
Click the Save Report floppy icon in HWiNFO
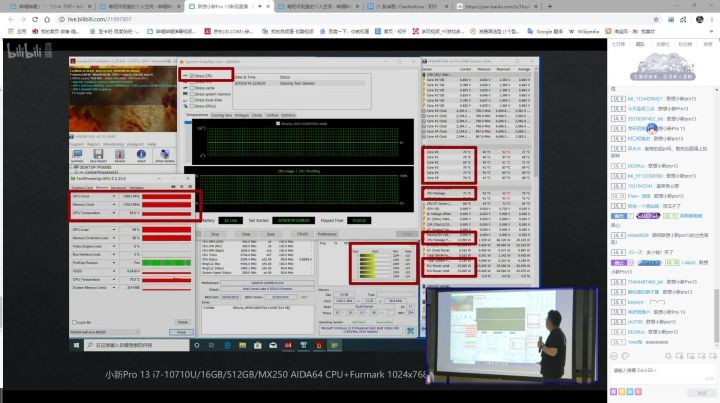click(x=98, y=155)
